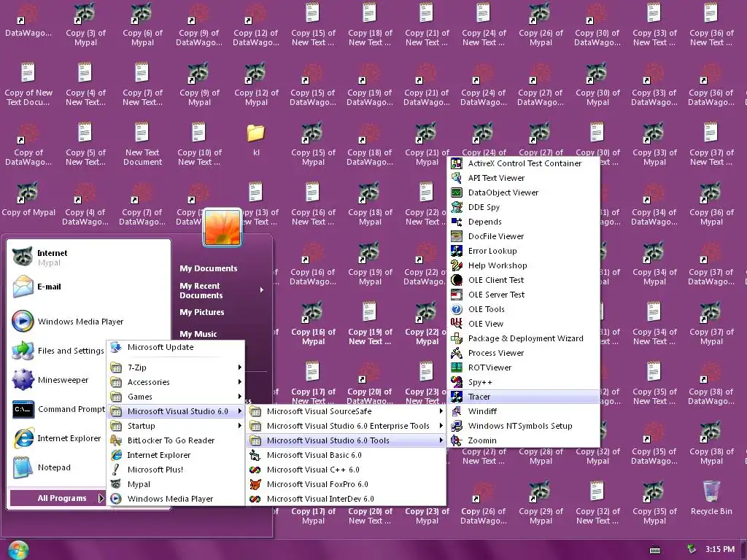The height and width of the screenshot is (560, 747).
Task: Expand the 7-Zip submenu arrow
Action: [239, 367]
